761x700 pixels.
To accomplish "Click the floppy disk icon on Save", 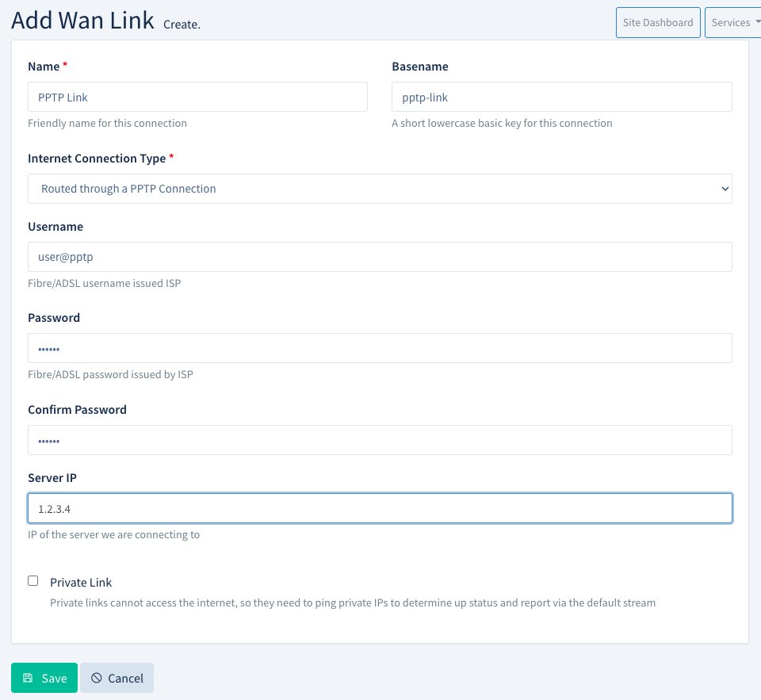I will [x=28, y=678].
